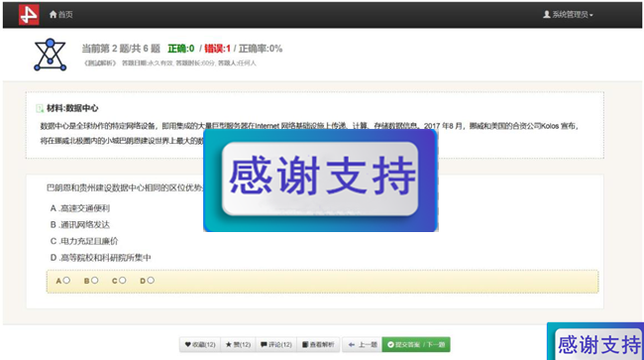The height and width of the screenshot is (360, 644).
Task: Click the 正确率:0% text
Action: pos(261,49)
